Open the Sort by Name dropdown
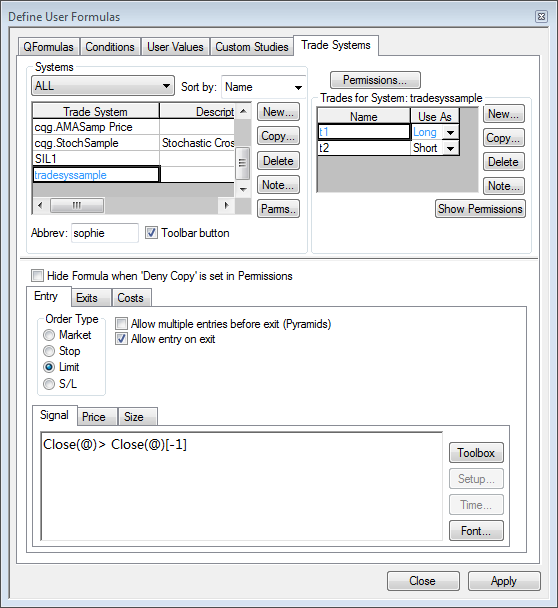This screenshot has width=558, height=608. tap(263, 87)
